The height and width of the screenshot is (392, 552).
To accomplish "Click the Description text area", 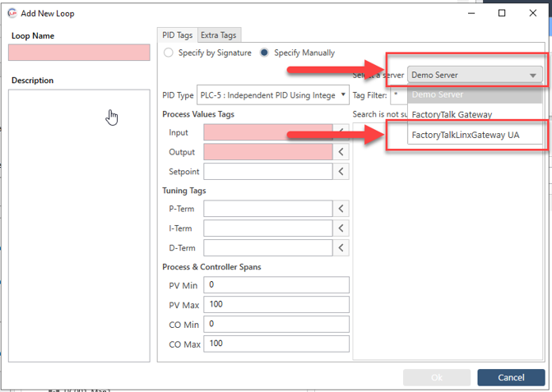I will click(x=79, y=226).
